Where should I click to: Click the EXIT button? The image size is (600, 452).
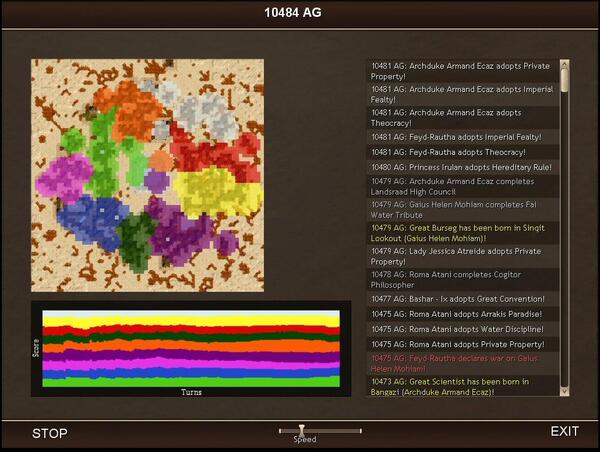(x=564, y=431)
